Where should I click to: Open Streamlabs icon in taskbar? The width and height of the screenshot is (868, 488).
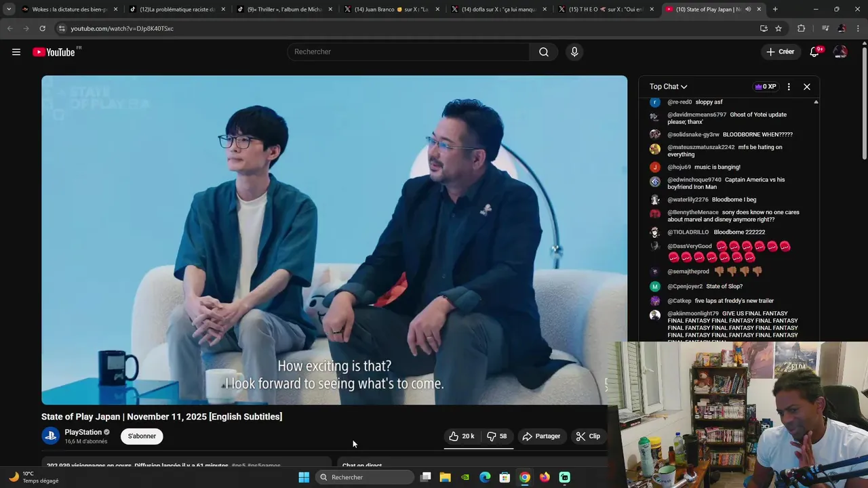(x=564, y=477)
